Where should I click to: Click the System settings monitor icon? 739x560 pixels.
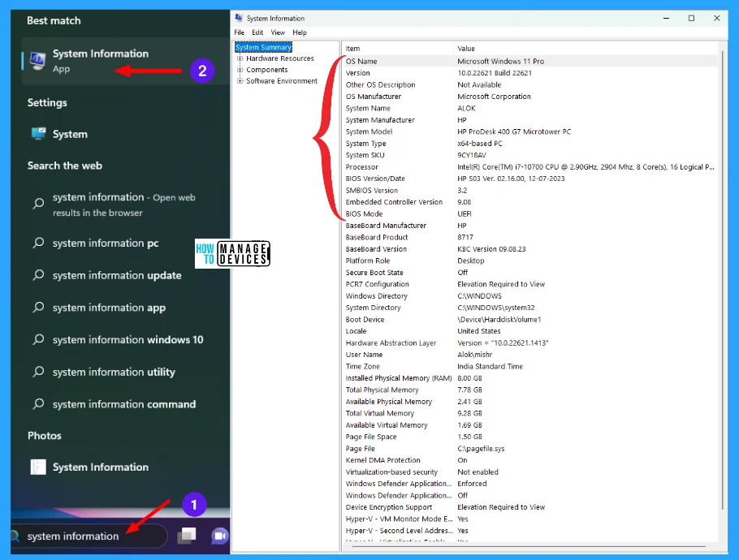click(39, 134)
